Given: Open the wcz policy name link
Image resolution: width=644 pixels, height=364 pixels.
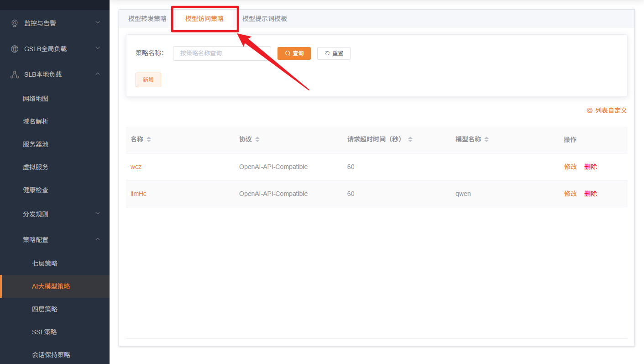Looking at the screenshot, I should 136,167.
